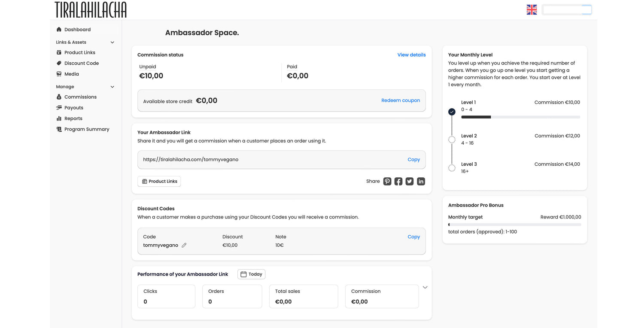The width and height of the screenshot is (644, 328).
Task: Select the Level 1 checkmark indicator
Action: (x=452, y=112)
